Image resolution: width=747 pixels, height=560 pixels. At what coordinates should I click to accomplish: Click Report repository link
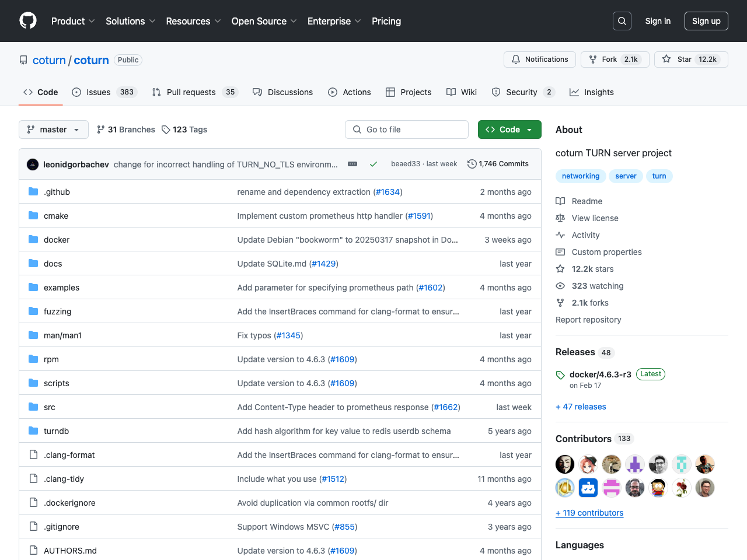pos(588,320)
